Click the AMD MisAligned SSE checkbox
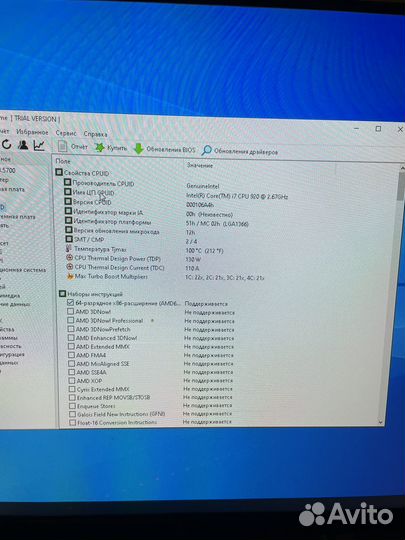Screen dimensions: 405x540 [72, 363]
